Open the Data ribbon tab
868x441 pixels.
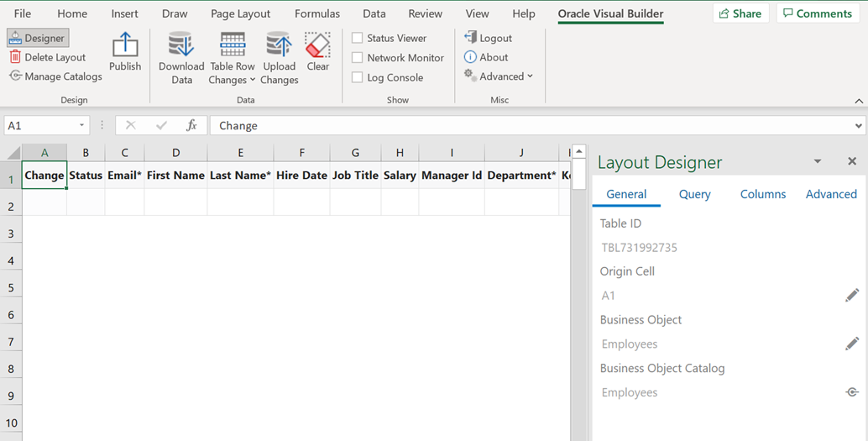tap(374, 13)
